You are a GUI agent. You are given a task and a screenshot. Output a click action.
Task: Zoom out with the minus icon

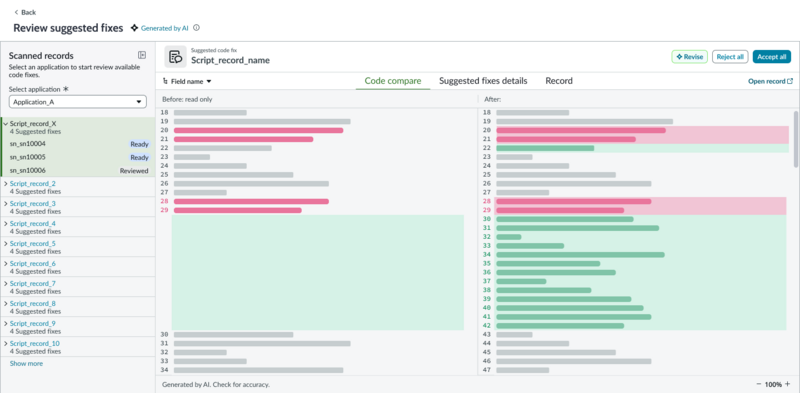pyautogui.click(x=759, y=384)
